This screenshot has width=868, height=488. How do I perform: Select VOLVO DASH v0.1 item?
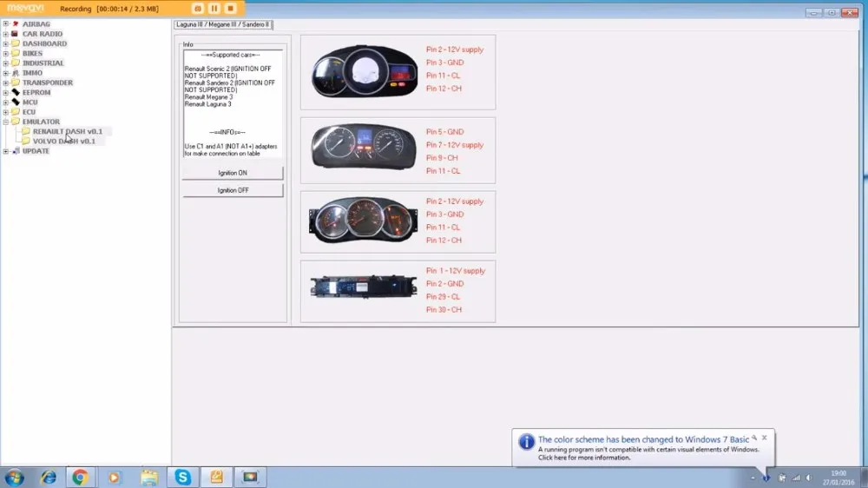[x=63, y=142]
